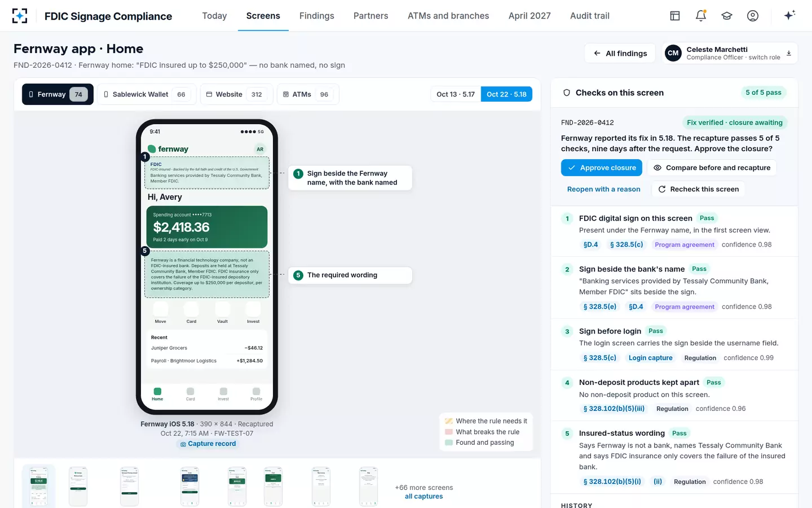Click the graduation cap icon
This screenshot has height=508, width=812.
[x=727, y=16]
